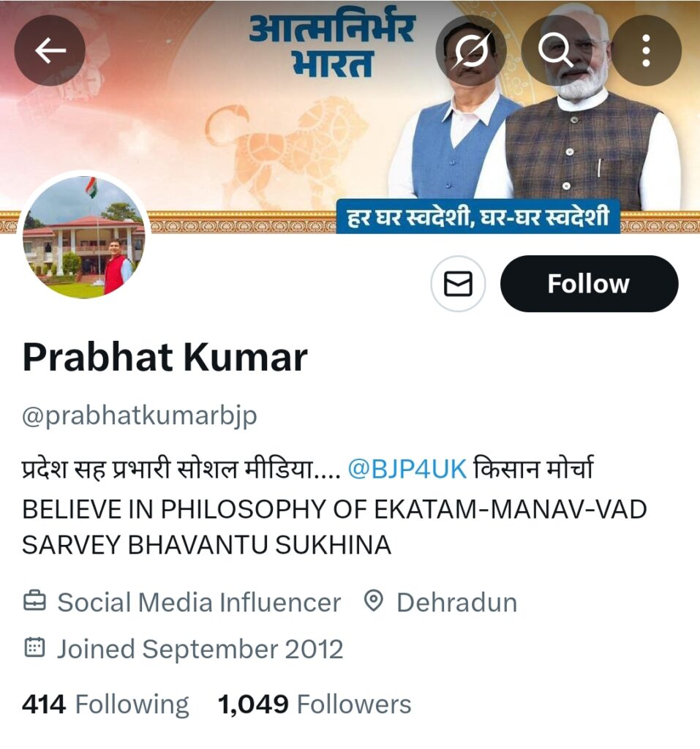Tap the envelope message icon
This screenshot has width=700, height=749.
pyautogui.click(x=458, y=284)
